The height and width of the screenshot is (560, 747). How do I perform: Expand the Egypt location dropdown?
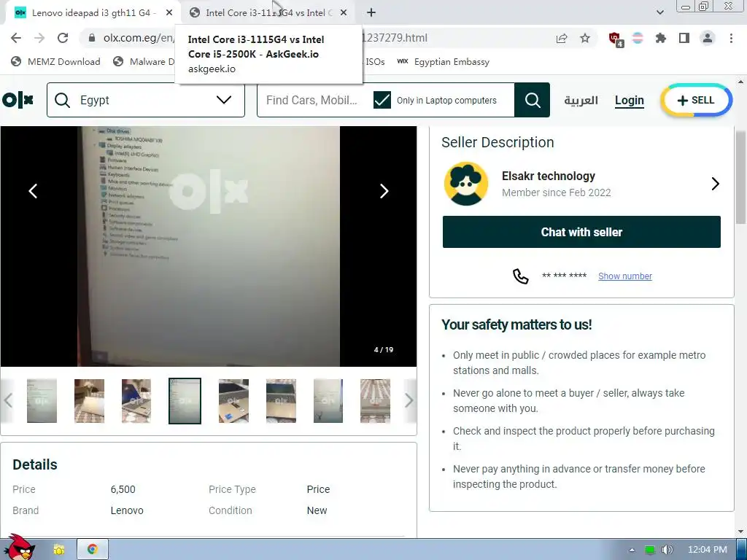[x=224, y=100]
